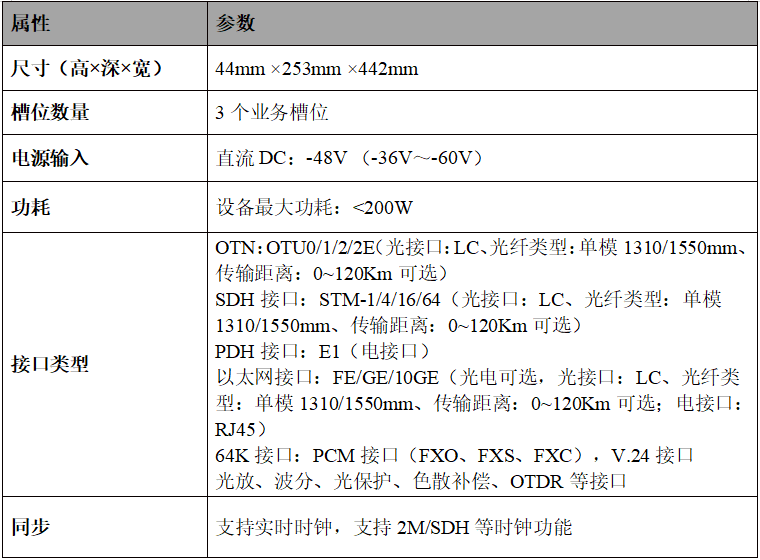This screenshot has width=760, height=560.
Task: Select the 电源输入 row label
Action: pos(50,158)
